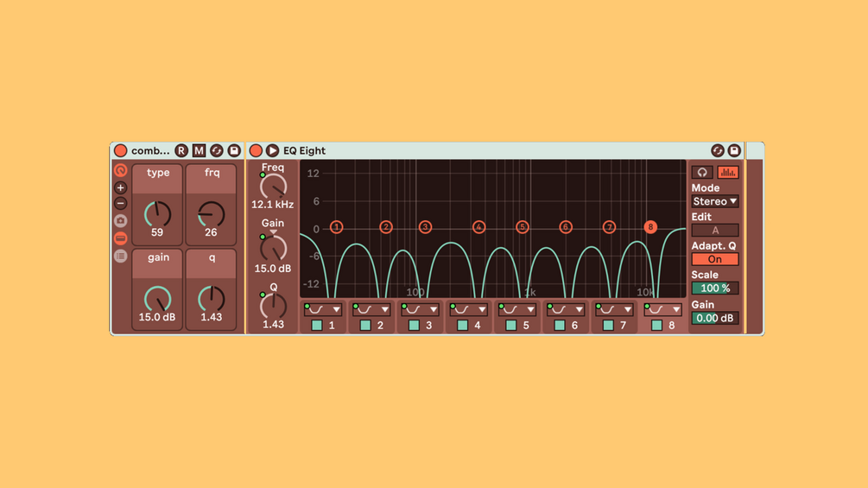Save the comb rack preset
The width and height of the screenshot is (868, 488).
coord(234,150)
